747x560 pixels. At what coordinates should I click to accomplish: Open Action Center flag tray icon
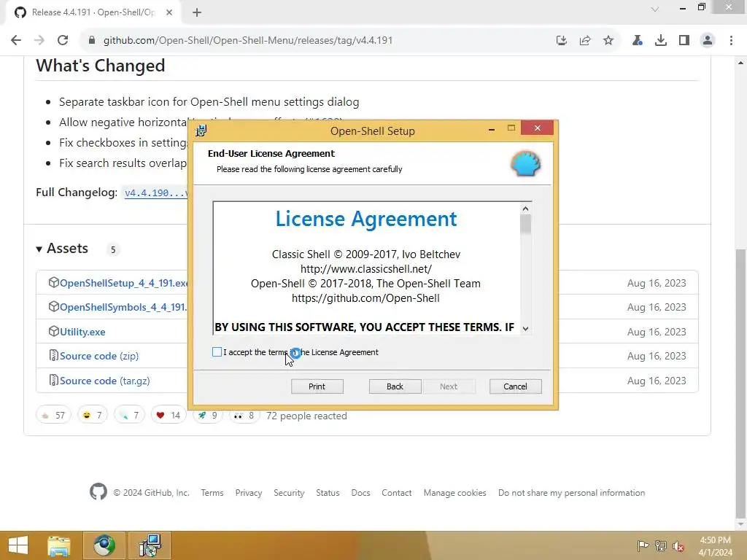[643, 545]
